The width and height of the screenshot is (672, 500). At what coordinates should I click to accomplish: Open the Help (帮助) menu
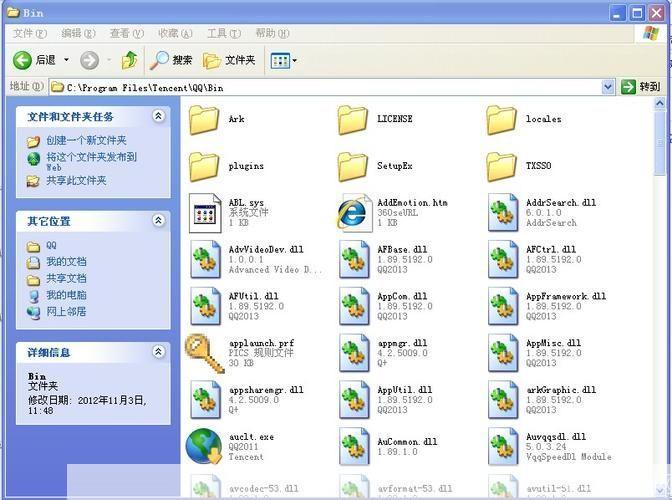[x=273, y=33]
